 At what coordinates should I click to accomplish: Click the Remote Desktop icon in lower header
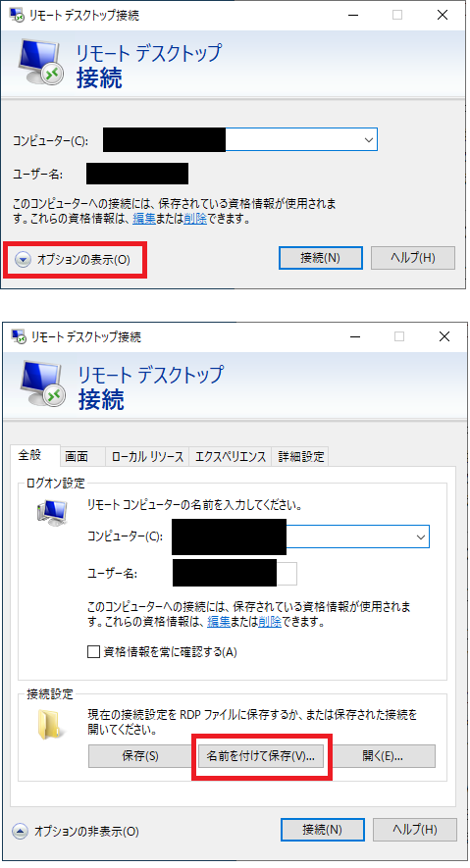44,384
